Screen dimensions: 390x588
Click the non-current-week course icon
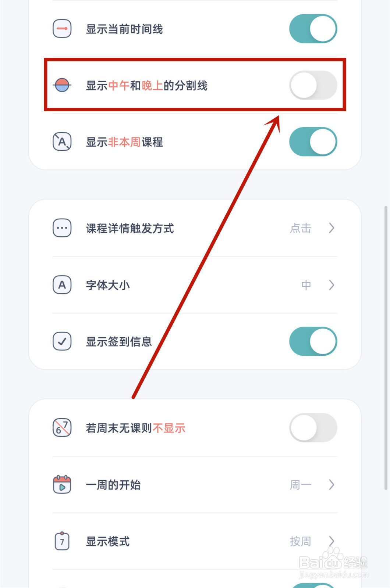(62, 142)
